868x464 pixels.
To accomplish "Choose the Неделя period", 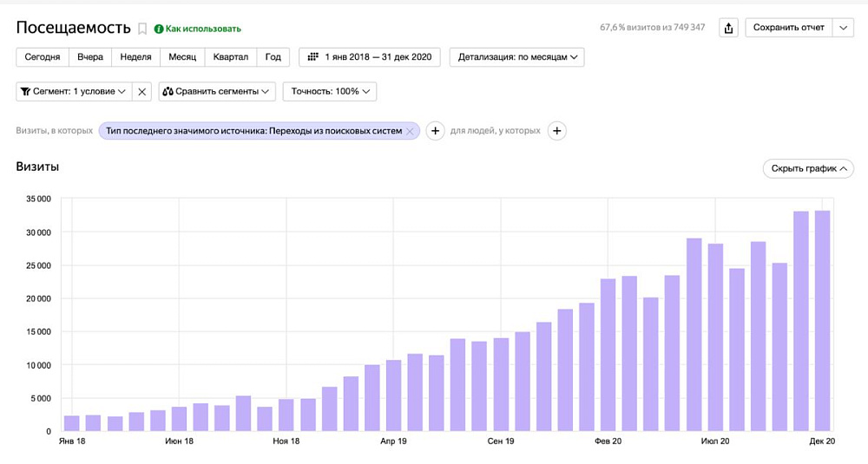I will [135, 57].
